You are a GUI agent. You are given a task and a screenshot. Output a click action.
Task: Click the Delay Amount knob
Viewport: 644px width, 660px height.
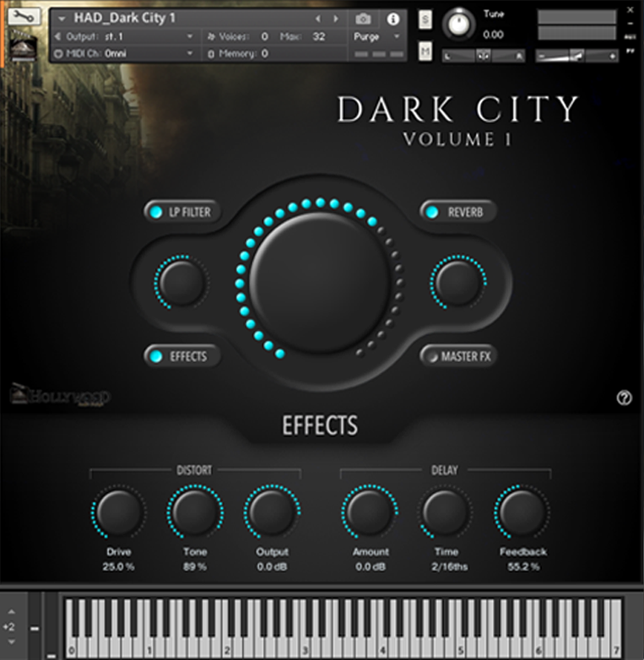pyautogui.click(x=370, y=512)
